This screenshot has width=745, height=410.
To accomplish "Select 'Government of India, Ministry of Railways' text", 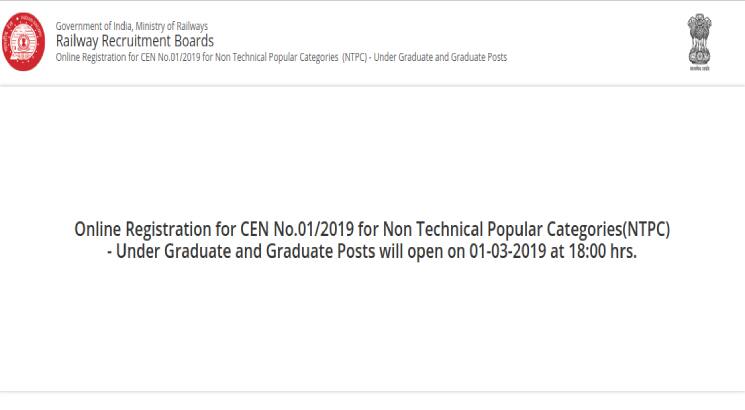I will (132, 26).
